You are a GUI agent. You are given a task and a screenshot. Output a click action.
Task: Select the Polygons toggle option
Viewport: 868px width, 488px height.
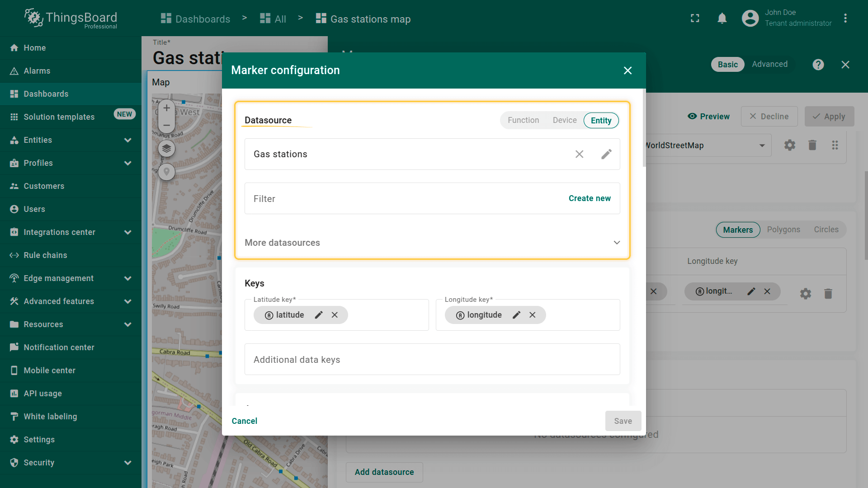point(783,230)
